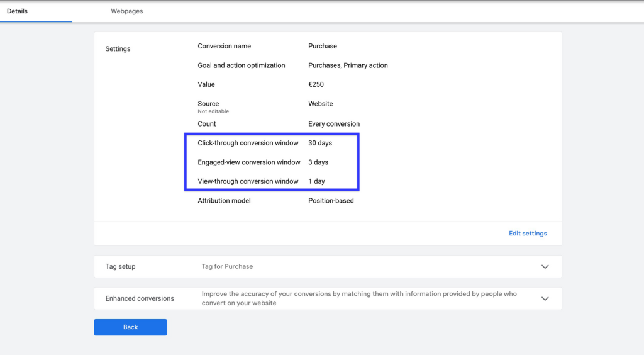Click the Source label
This screenshot has width=644, height=355.
[208, 103]
